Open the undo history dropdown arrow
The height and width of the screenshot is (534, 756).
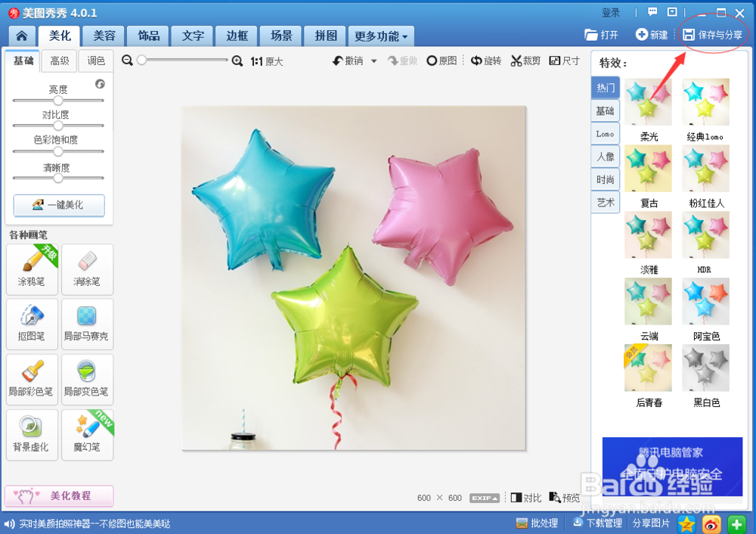coord(373,61)
